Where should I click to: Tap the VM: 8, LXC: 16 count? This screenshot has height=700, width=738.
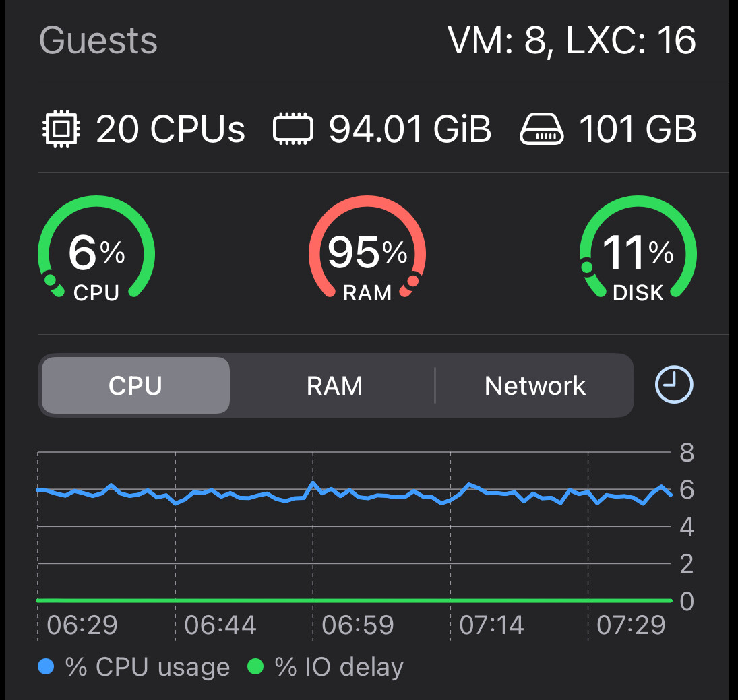[572, 41]
